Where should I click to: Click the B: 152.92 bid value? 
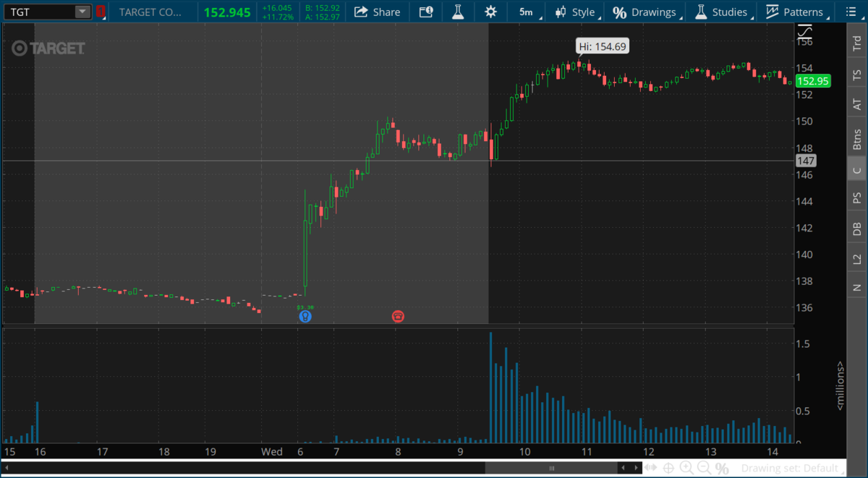point(323,7)
